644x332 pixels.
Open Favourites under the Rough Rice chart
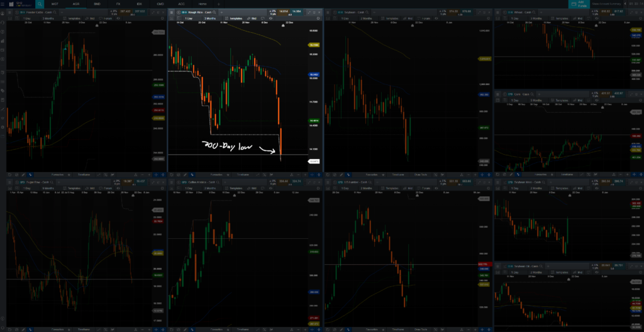(218, 175)
